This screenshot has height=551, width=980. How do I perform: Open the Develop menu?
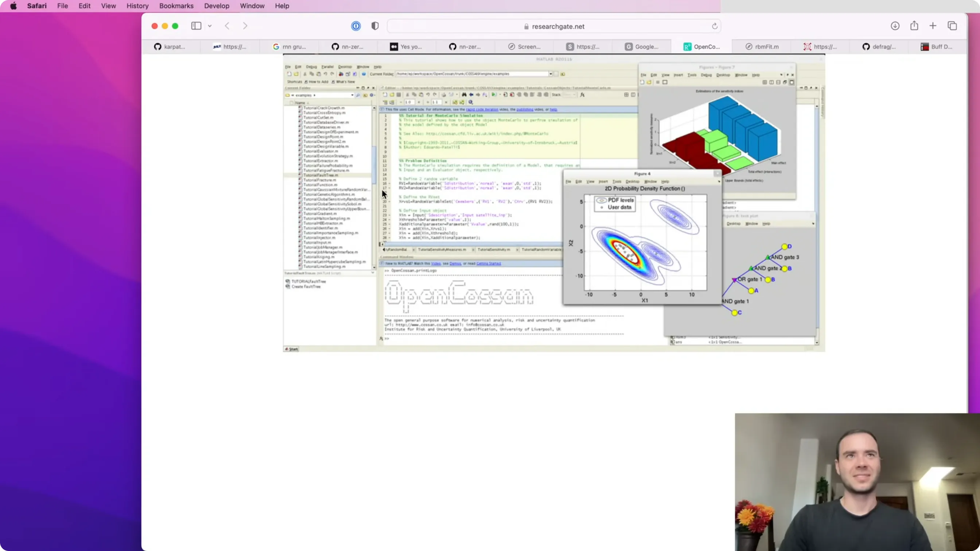217,6
